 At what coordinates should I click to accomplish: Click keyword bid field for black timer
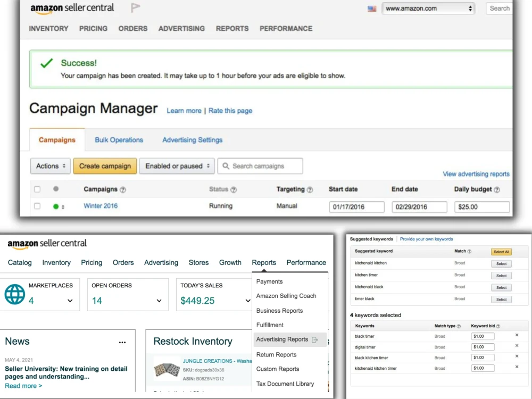(x=483, y=336)
